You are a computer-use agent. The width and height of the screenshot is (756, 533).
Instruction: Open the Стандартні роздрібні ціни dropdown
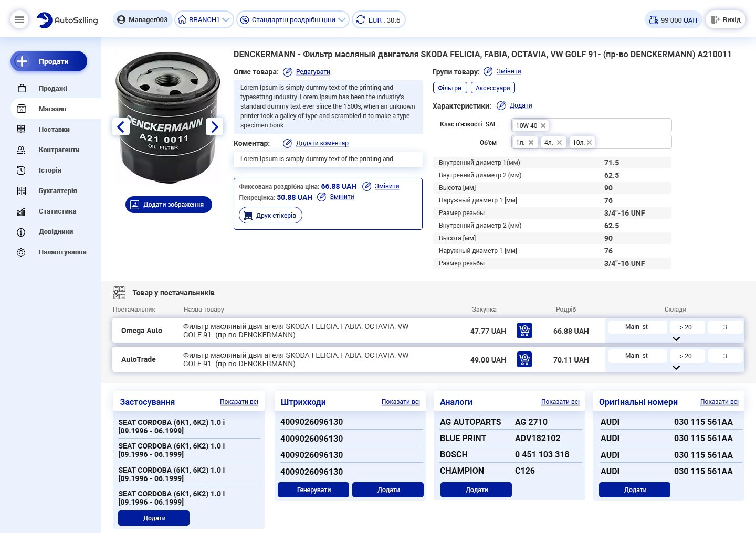coord(293,20)
